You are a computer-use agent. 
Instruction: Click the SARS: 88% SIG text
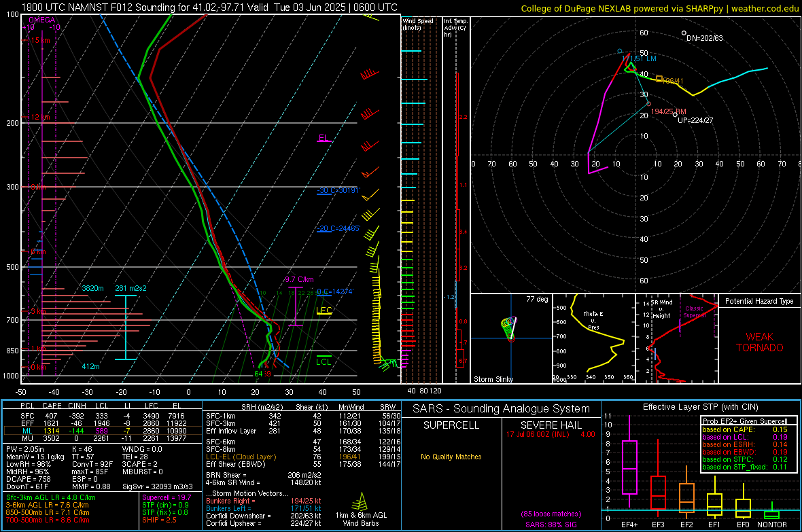(551, 525)
